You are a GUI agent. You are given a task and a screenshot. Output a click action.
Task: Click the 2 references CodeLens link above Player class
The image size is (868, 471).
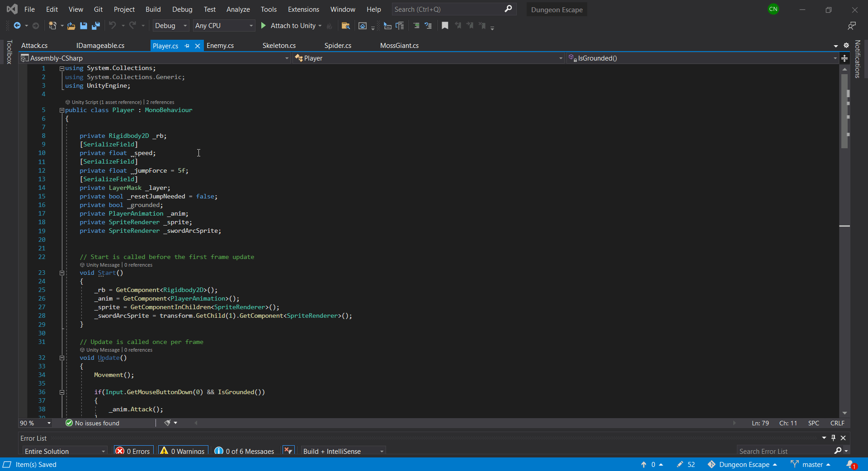tap(160, 102)
